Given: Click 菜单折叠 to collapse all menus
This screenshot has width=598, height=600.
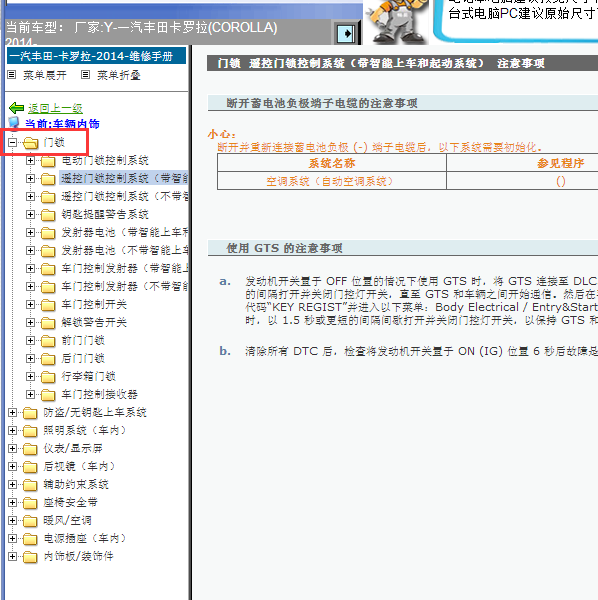Looking at the screenshot, I should click(119, 75).
